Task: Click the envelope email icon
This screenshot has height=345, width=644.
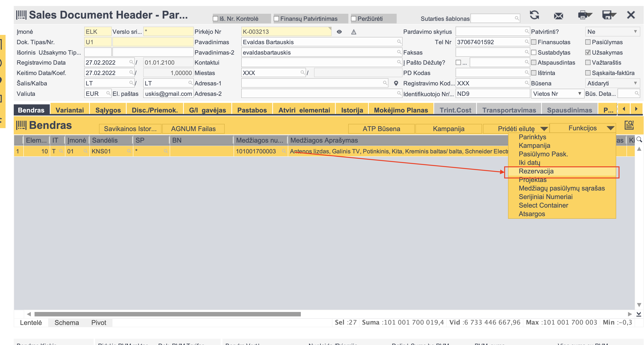Action: 558,16
